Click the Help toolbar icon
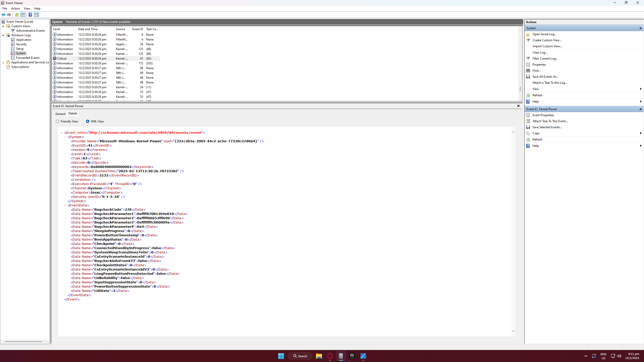Viewport: 644px width, 362px height. (x=30, y=15)
